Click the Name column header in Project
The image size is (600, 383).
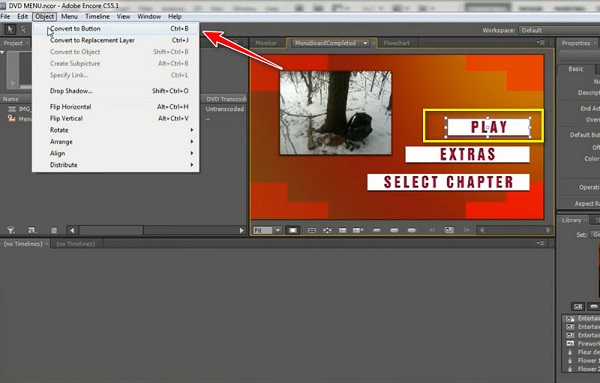click(x=10, y=99)
